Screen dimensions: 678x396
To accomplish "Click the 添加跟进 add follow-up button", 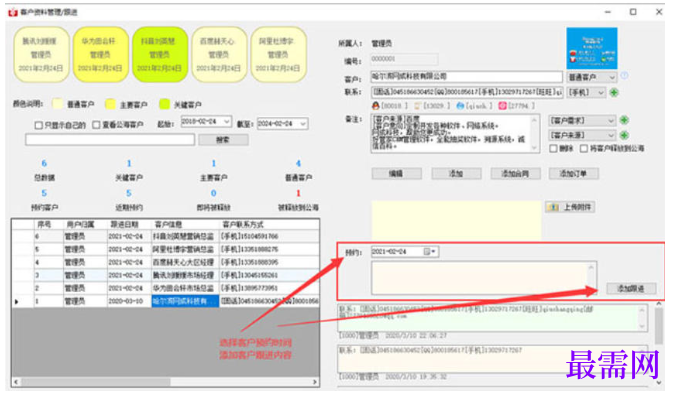I will (631, 288).
